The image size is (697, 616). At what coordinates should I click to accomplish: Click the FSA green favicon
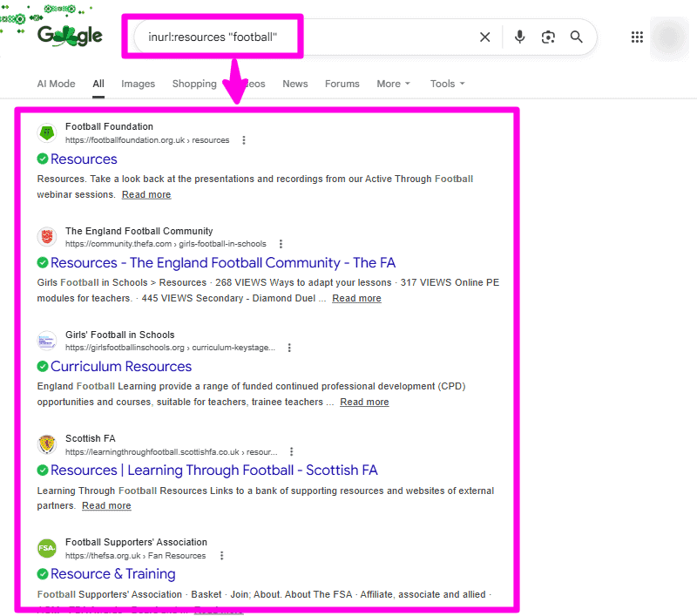47,548
